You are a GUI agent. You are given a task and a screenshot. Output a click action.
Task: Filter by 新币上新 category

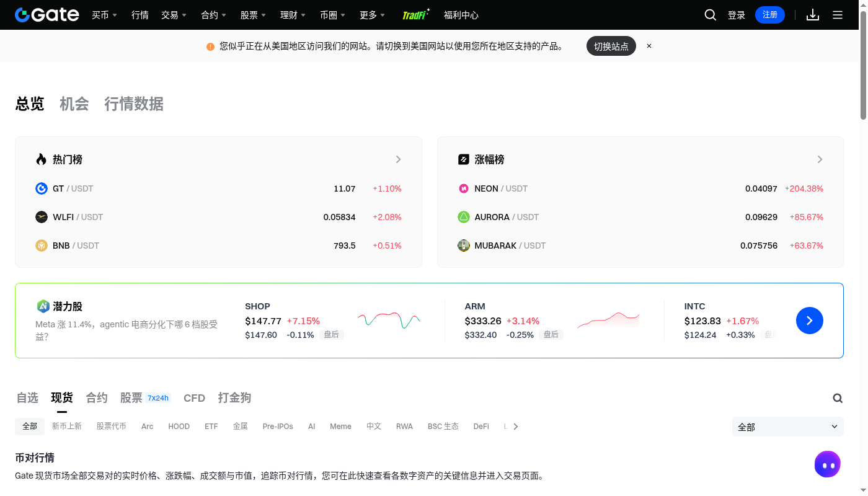(67, 427)
